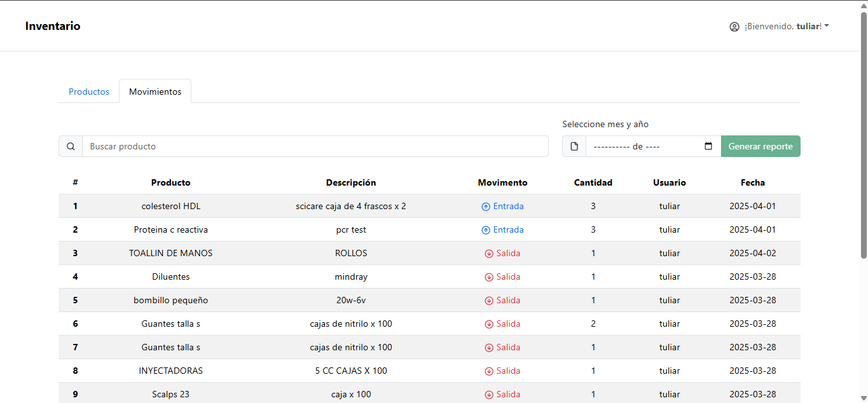Focus the Buscar producto search field
The width and height of the screenshot is (868, 403).
pos(315,146)
